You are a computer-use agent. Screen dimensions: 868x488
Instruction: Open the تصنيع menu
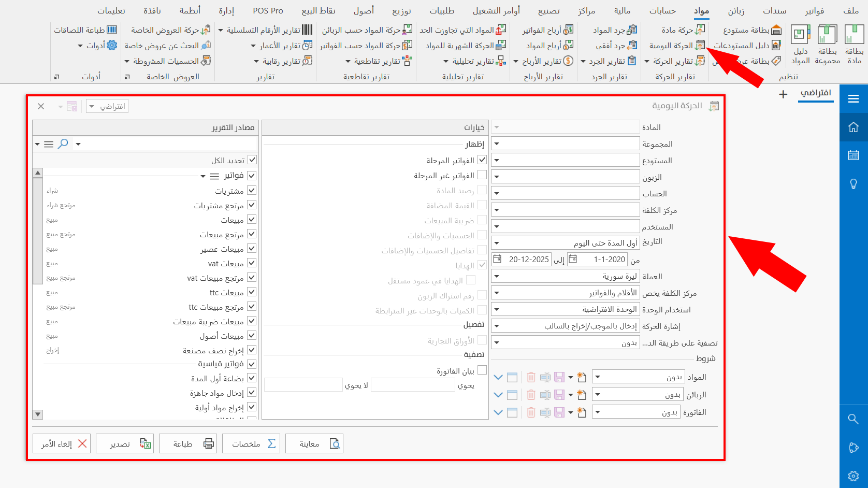point(549,10)
